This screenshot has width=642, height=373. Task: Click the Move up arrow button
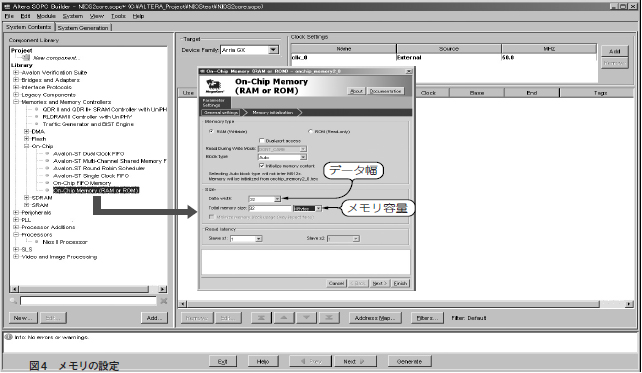click(284, 318)
